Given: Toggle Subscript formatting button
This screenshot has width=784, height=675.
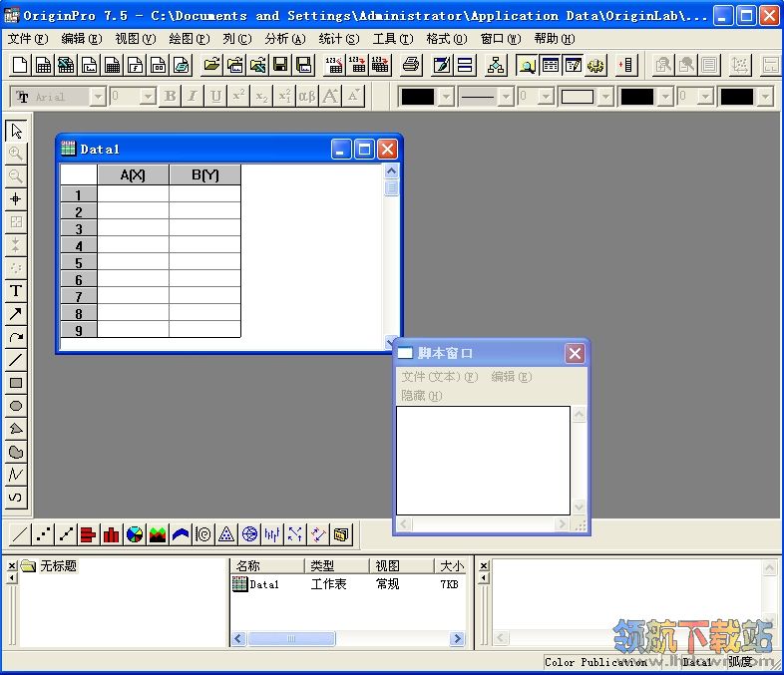Looking at the screenshot, I should click(261, 96).
